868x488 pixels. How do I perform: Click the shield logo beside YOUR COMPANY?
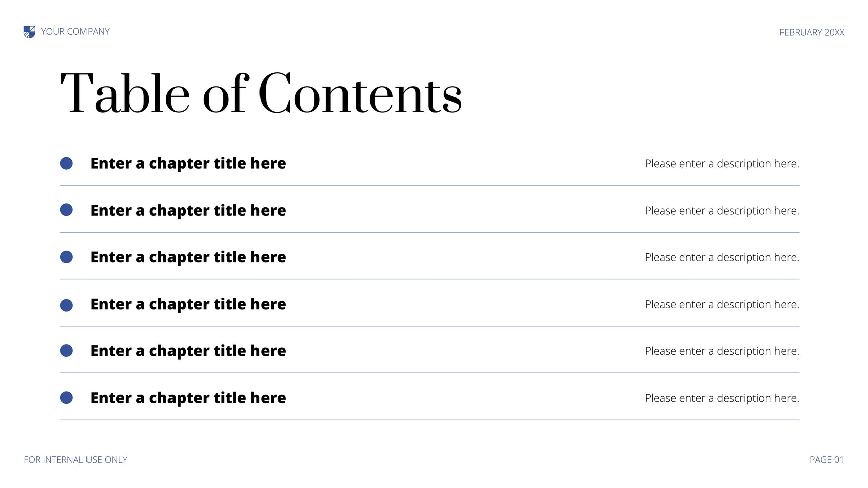(29, 32)
